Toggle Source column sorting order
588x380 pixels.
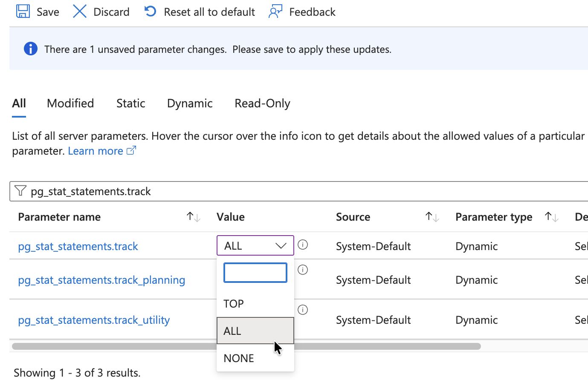pyautogui.click(x=432, y=217)
